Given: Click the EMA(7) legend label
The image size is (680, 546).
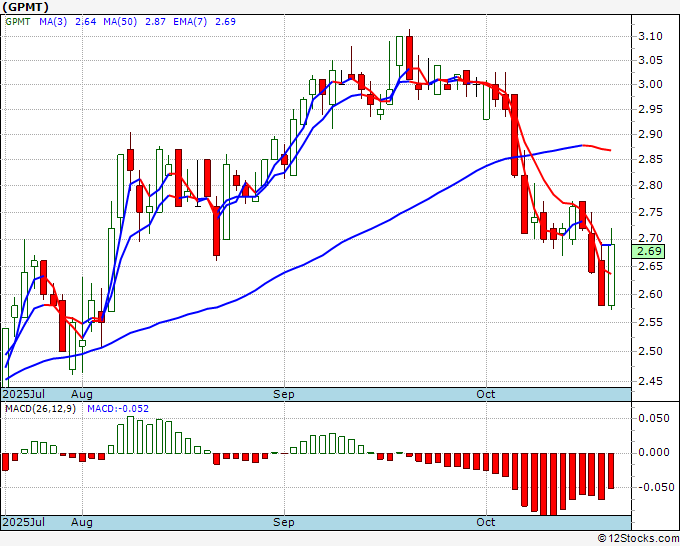Looking at the screenshot, I should (190, 22).
